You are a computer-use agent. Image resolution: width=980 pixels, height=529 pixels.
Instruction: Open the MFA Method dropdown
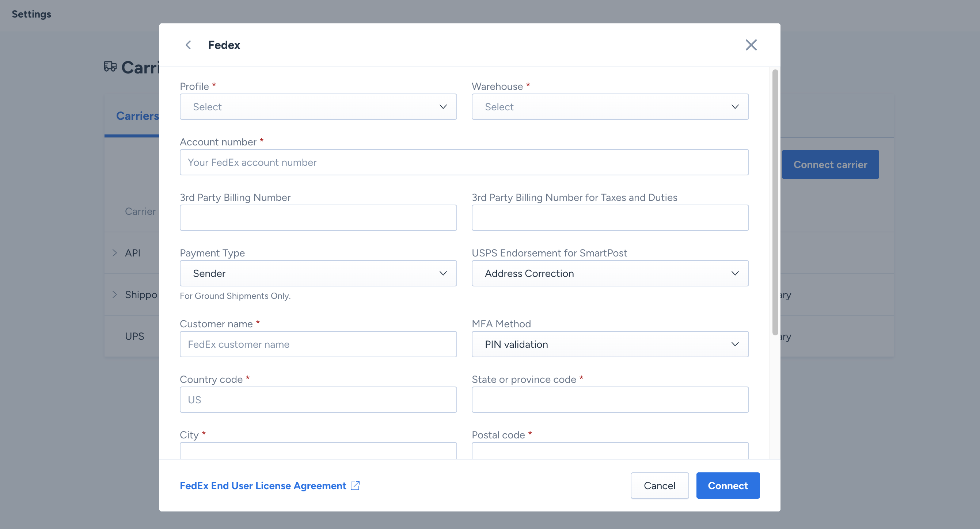point(610,344)
